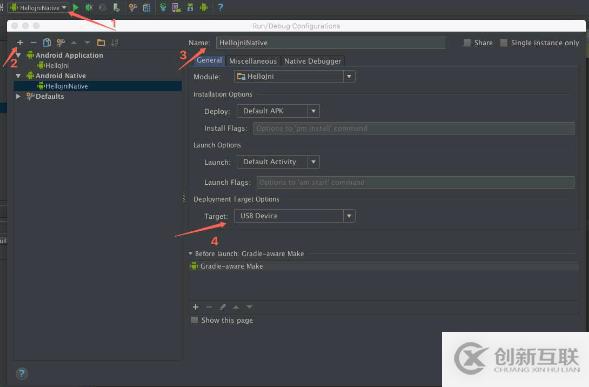Sort configurations alphabetically icon
The width and height of the screenshot is (589, 387).
[115, 42]
